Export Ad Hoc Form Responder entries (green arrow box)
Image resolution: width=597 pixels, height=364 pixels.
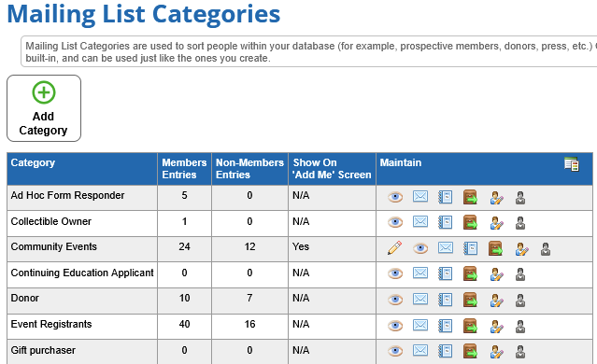(x=470, y=198)
